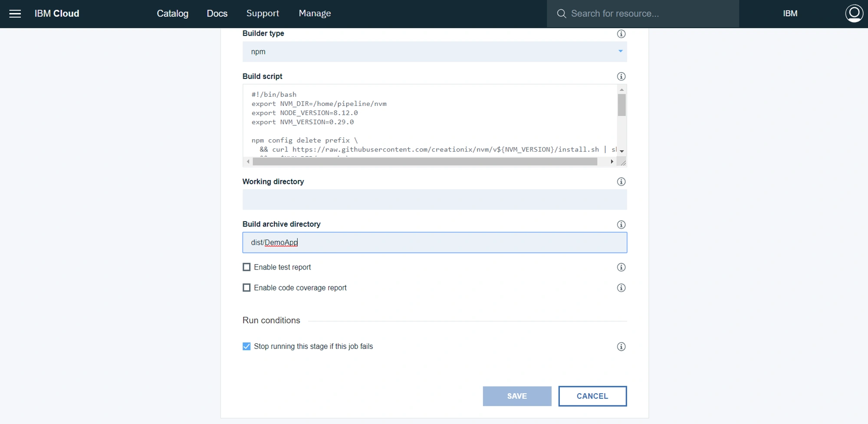Uncheck Stop running this stage if job fails
This screenshot has height=424, width=868.
click(247, 346)
